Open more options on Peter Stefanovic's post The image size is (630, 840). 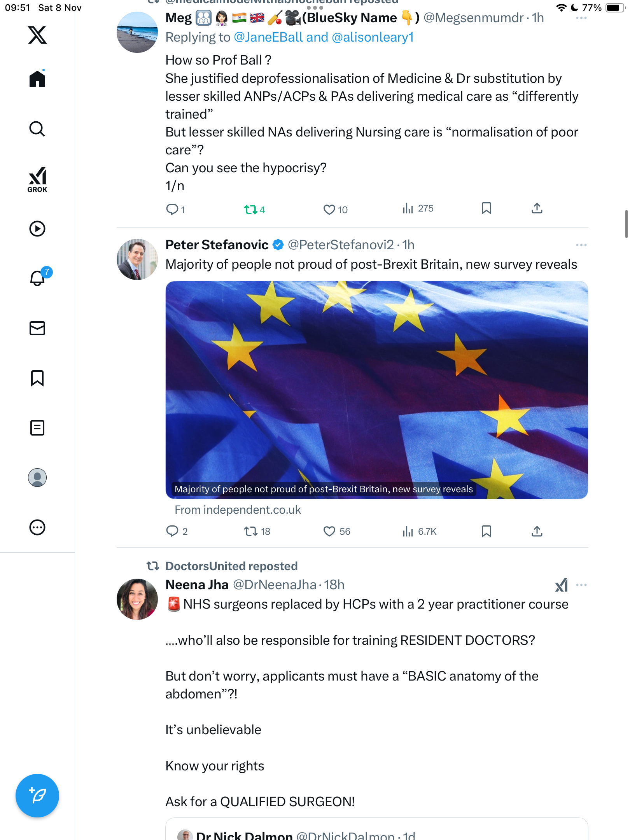[581, 245]
